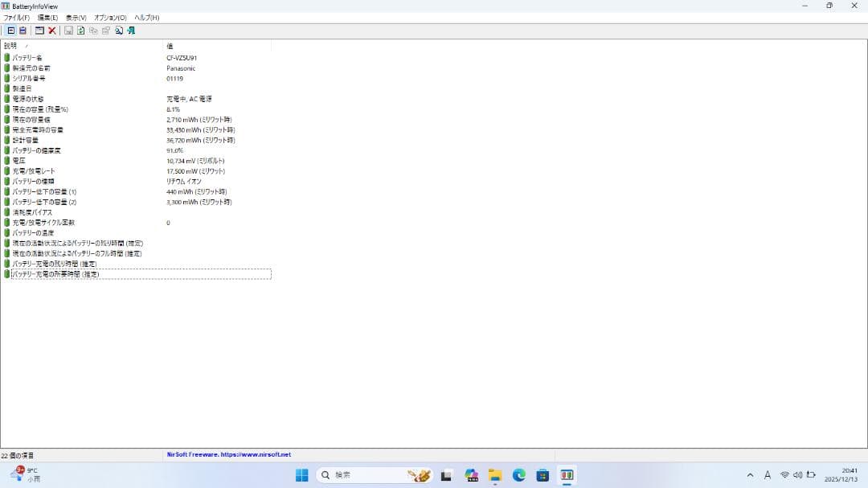The height and width of the screenshot is (488, 868).
Task: Save the selected items with the disk icon
Action: coord(68,31)
